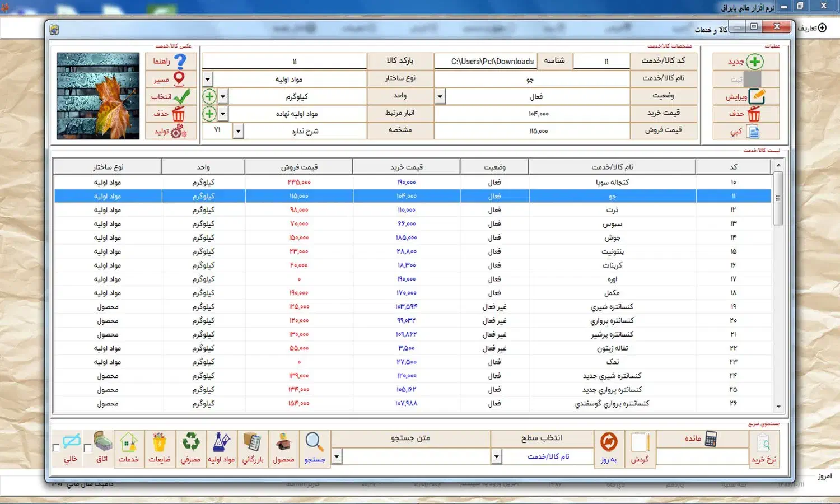Image resolution: width=840 pixels, height=504 pixels.
Task: Click the 'مصرفی' green recycle icon
Action: tap(191, 442)
